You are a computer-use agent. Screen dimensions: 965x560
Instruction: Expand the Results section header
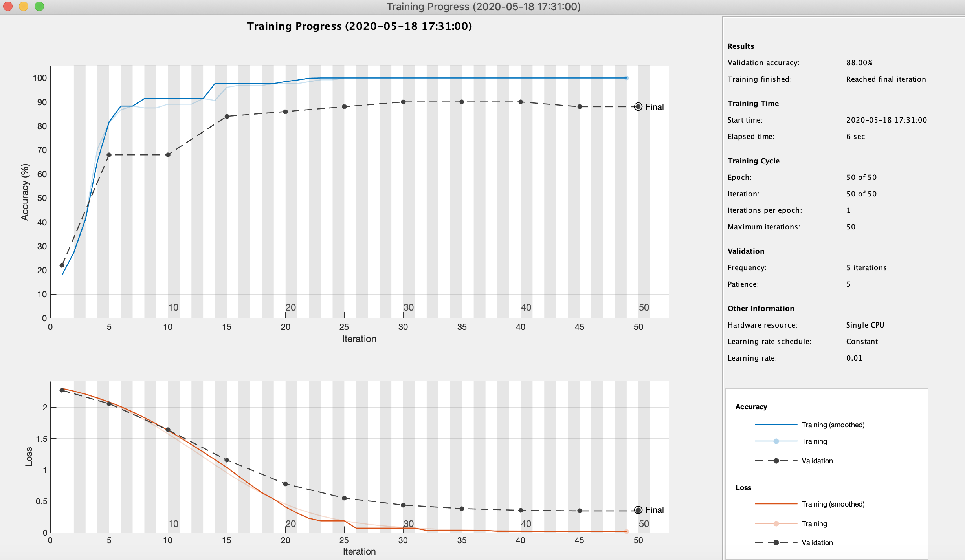(x=741, y=46)
